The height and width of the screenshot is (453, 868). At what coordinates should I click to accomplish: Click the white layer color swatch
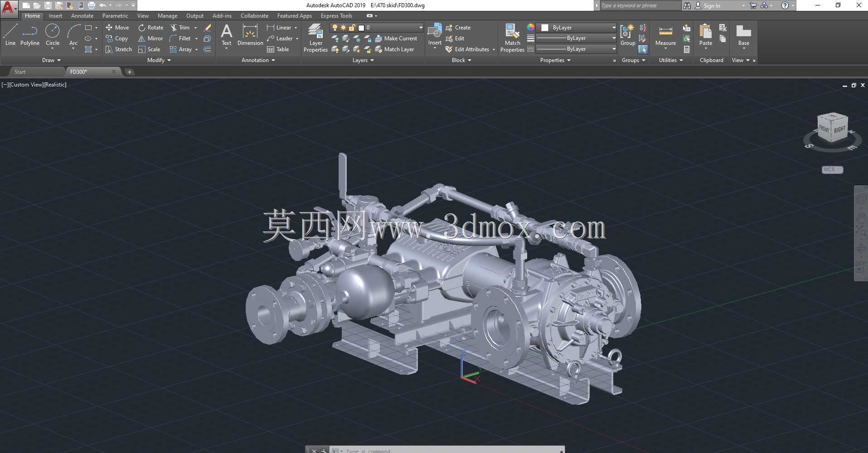tap(361, 28)
